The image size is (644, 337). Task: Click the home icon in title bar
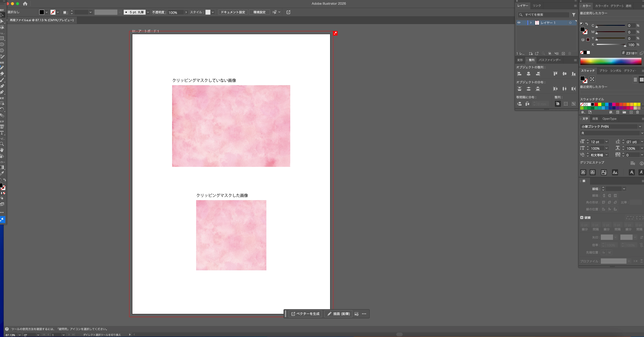click(25, 4)
